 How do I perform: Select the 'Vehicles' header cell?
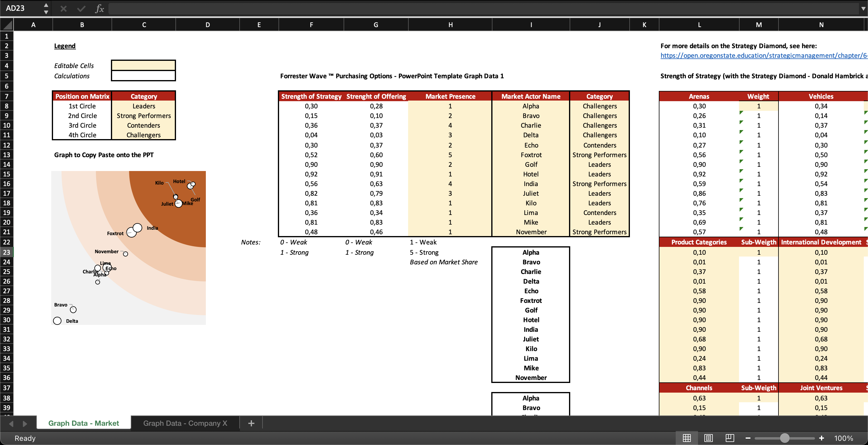point(821,96)
